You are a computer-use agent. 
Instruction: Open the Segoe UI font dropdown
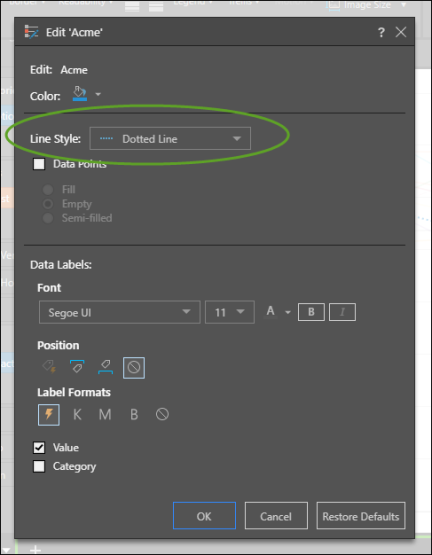coord(120,312)
